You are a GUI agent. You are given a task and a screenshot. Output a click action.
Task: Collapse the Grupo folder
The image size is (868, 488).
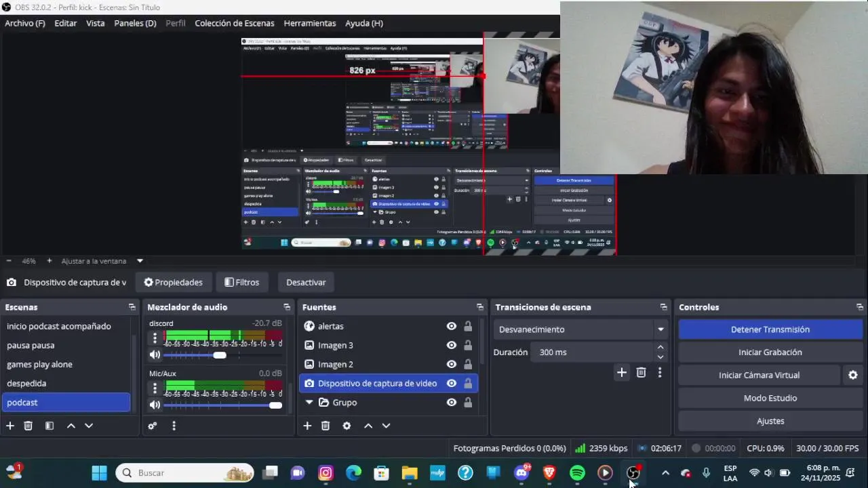[309, 402]
